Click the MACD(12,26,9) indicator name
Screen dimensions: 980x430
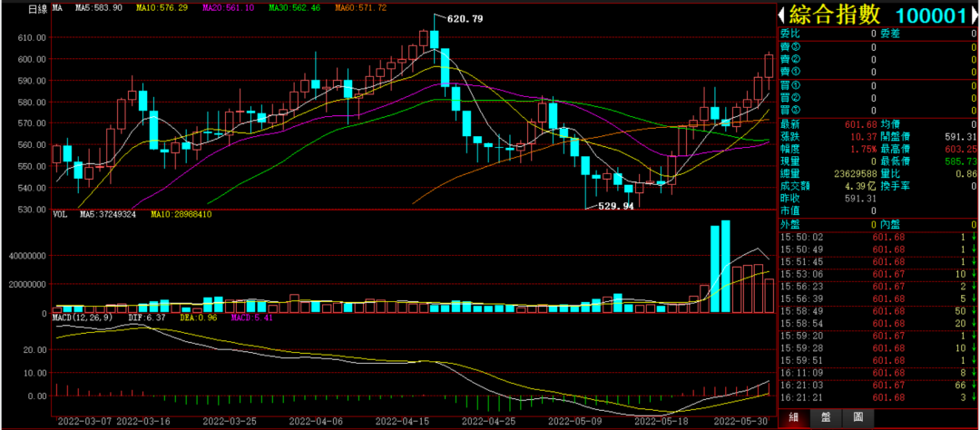(x=83, y=318)
